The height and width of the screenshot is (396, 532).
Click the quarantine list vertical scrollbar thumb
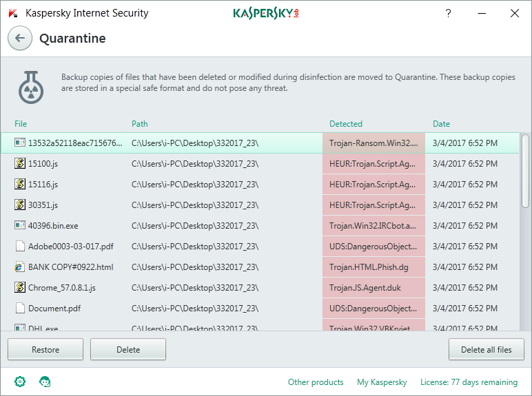pos(525,171)
